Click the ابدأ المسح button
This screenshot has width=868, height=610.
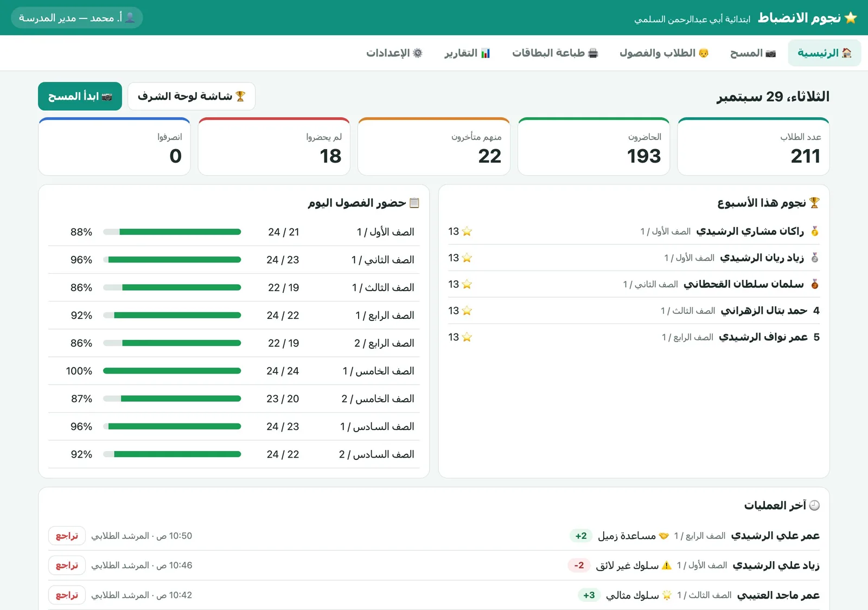tap(80, 96)
